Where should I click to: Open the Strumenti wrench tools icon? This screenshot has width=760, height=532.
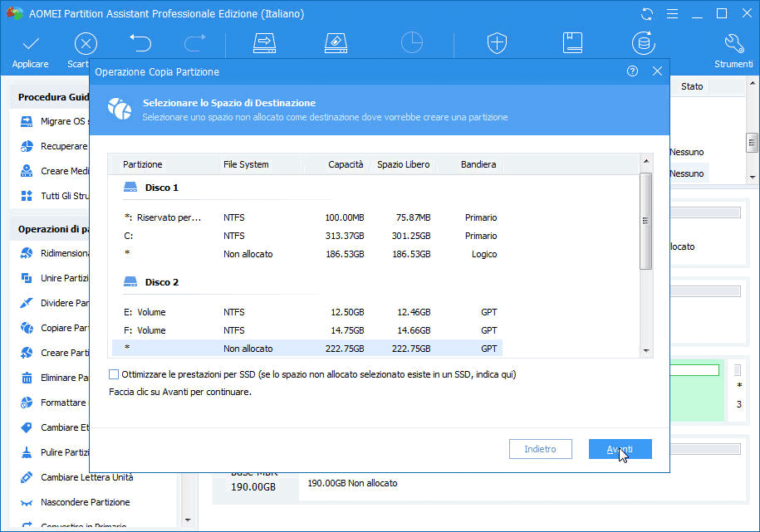(x=733, y=43)
